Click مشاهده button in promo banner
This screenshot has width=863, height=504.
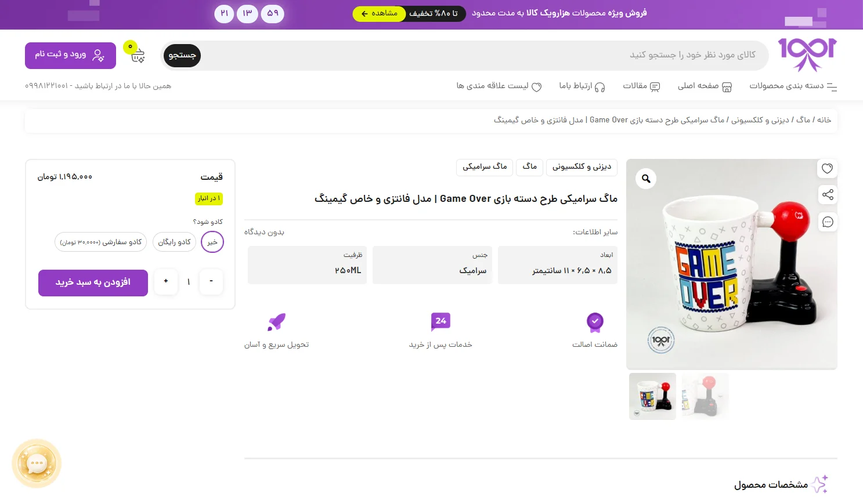click(380, 13)
